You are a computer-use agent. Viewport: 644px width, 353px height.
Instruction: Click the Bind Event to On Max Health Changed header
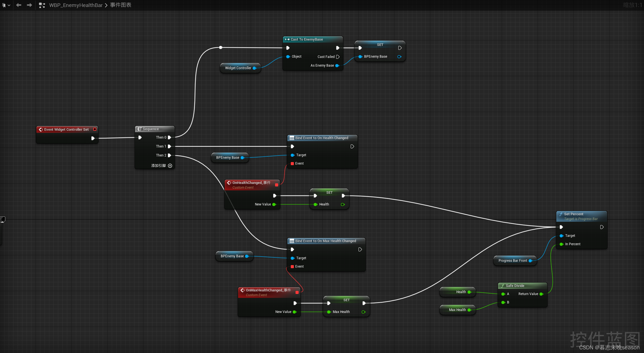[x=325, y=241]
